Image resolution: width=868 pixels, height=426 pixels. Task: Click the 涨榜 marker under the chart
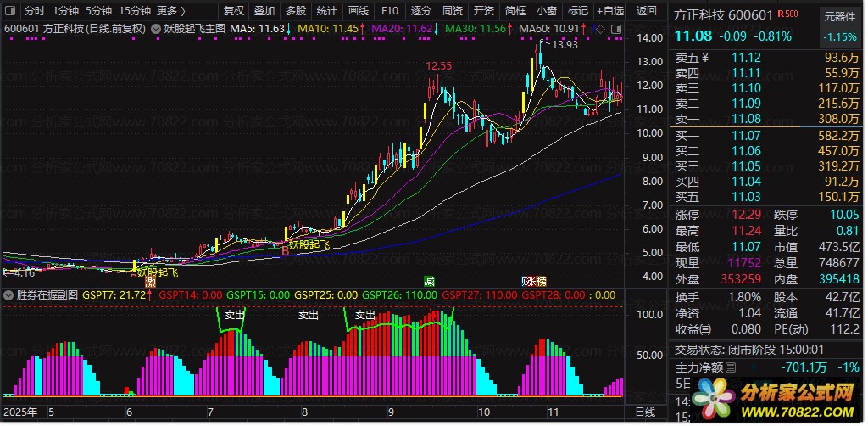(x=534, y=280)
